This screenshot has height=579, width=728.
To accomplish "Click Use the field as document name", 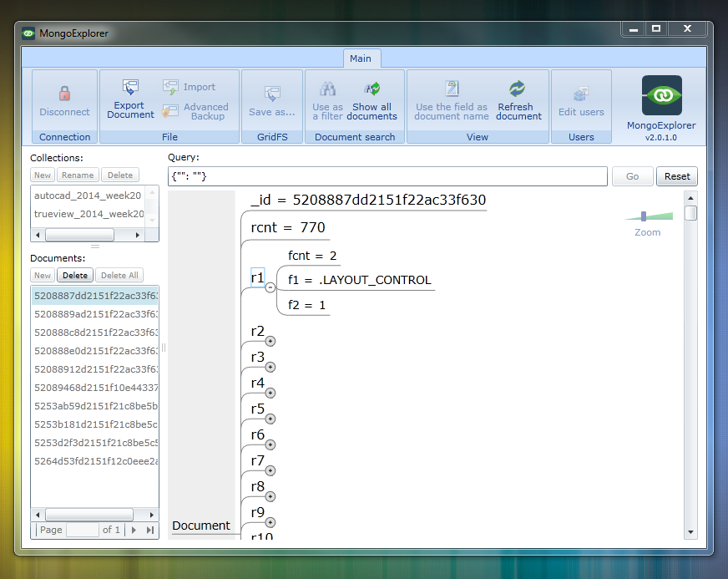I will (x=452, y=89).
